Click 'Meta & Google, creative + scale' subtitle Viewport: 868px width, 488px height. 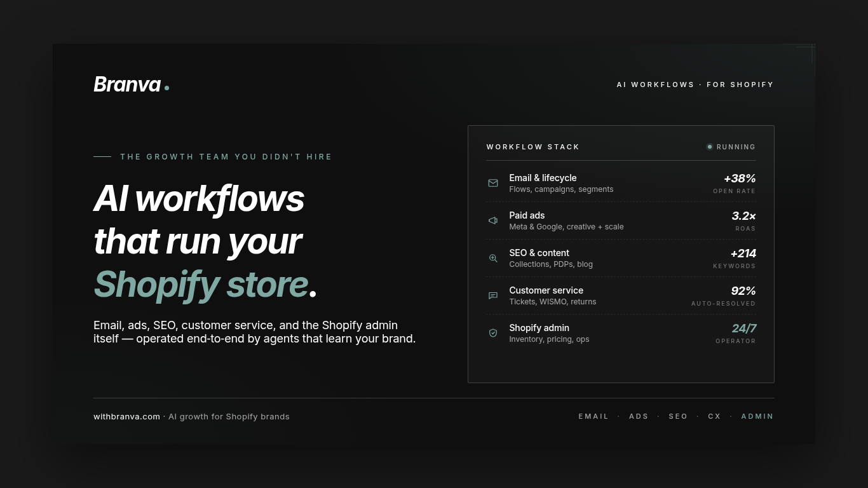click(566, 227)
